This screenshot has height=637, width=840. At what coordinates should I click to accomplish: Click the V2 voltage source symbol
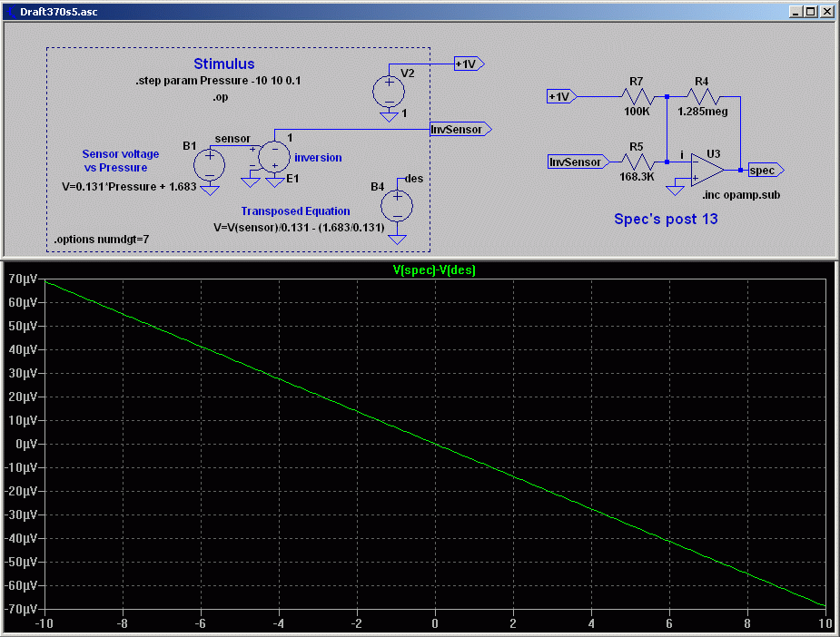pyautogui.click(x=389, y=92)
